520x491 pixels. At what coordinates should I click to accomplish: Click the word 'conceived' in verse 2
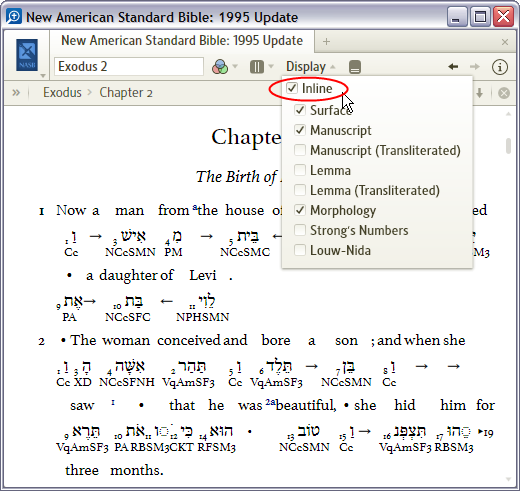tap(188, 340)
